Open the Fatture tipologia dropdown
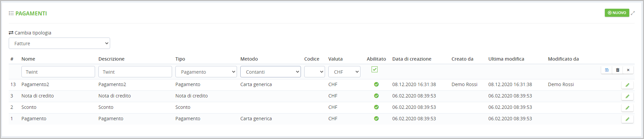Viewport: 644px width, 139px height. click(59, 43)
